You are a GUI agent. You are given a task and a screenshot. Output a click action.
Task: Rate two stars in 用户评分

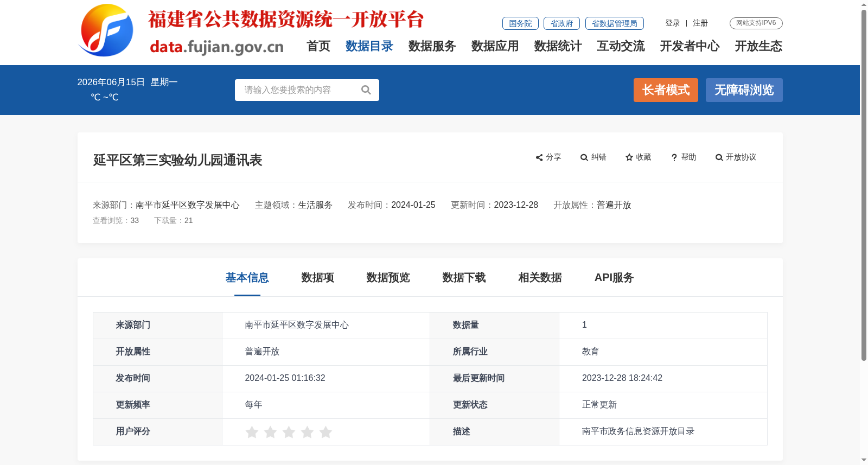pos(270,432)
